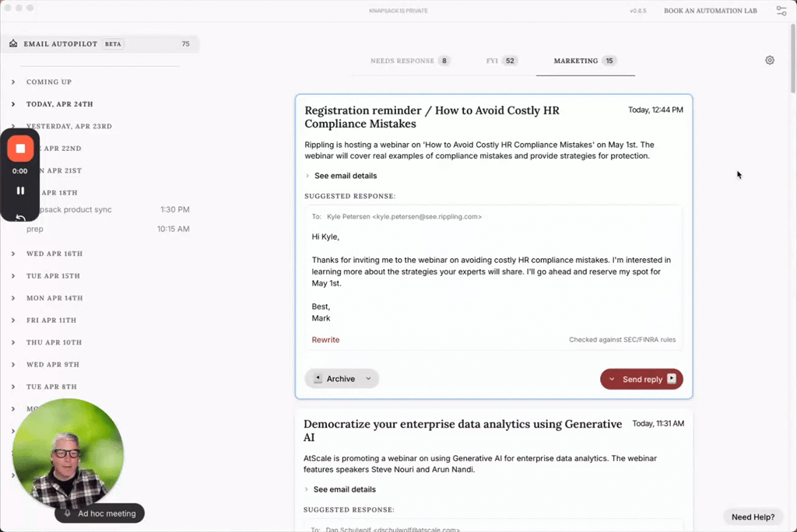Open the Email Autopilot Beta header
The height and width of the screenshot is (532, 797).
100,44
